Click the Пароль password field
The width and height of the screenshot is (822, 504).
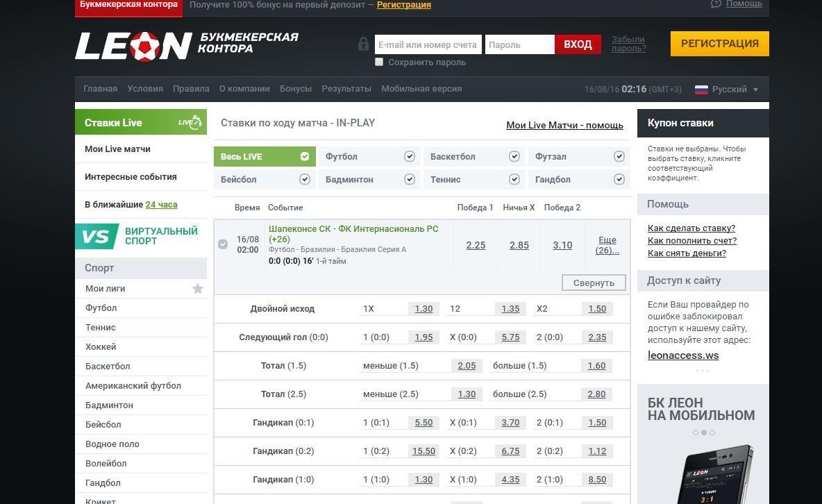(519, 44)
